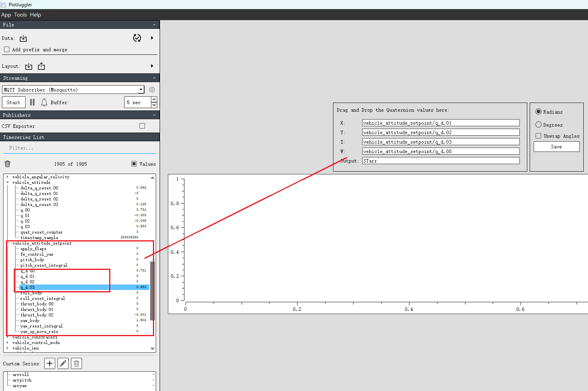The width and height of the screenshot is (588, 391).
Task: Open streaming settings gear icon
Action: tap(152, 90)
